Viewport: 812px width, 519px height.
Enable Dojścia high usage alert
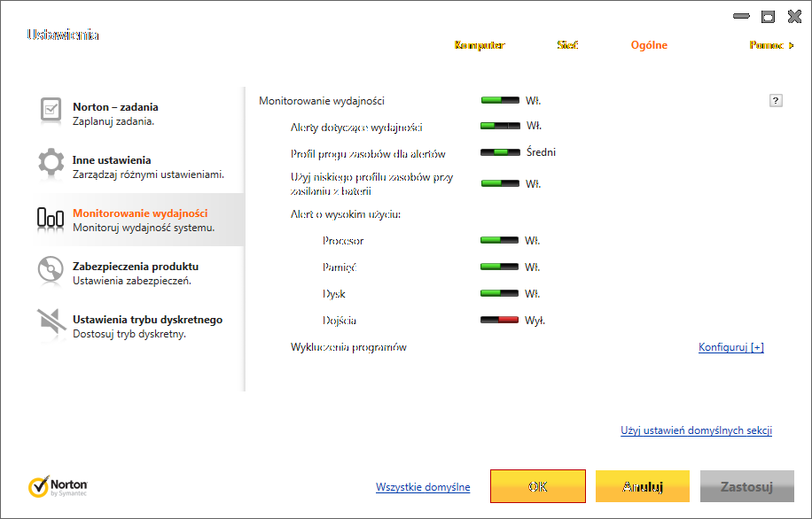coord(499,321)
